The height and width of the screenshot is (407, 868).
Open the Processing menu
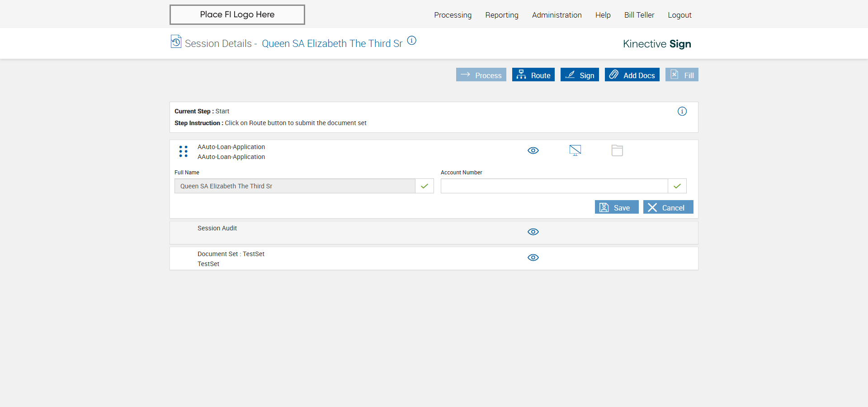(453, 15)
